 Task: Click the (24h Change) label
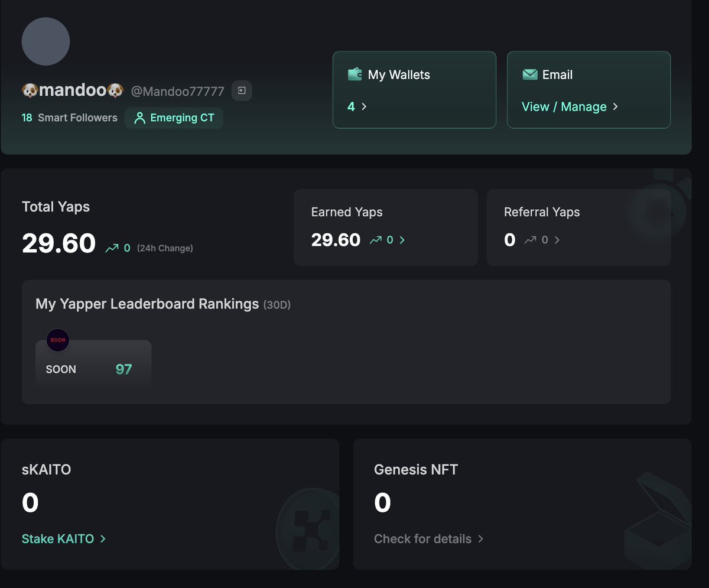(x=165, y=248)
